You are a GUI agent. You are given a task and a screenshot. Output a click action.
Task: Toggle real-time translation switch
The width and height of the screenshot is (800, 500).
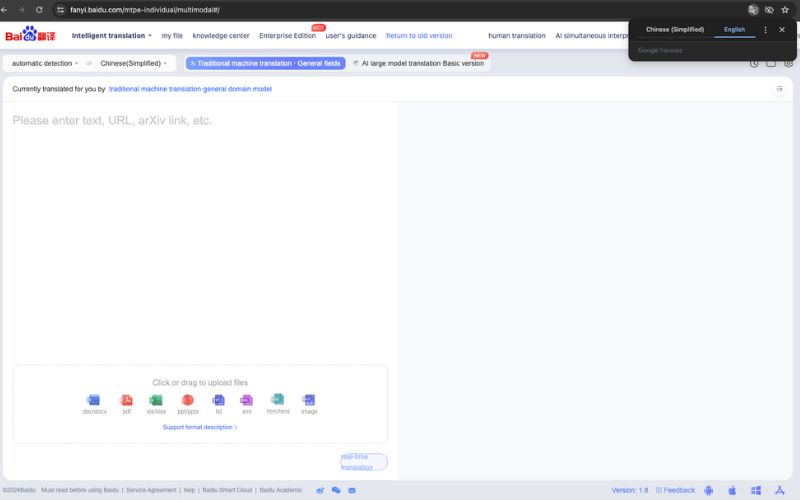(364, 462)
